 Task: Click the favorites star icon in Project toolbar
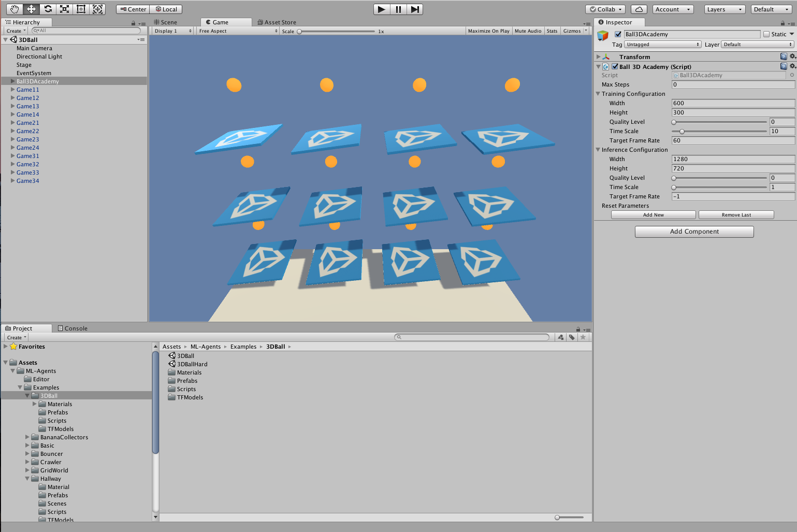583,337
